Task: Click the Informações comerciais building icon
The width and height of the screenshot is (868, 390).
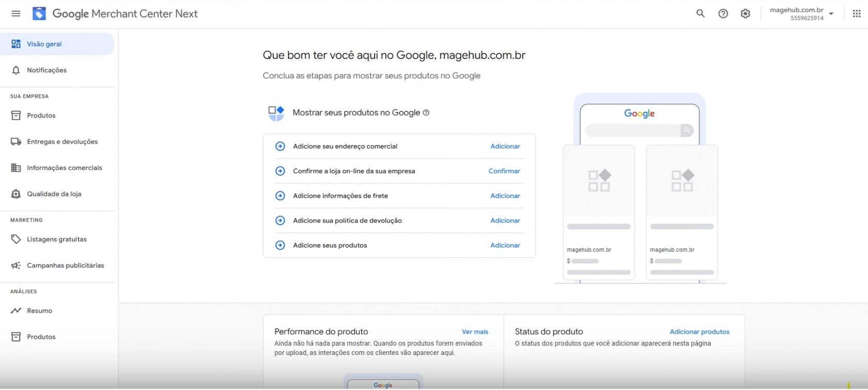Action: click(x=16, y=168)
